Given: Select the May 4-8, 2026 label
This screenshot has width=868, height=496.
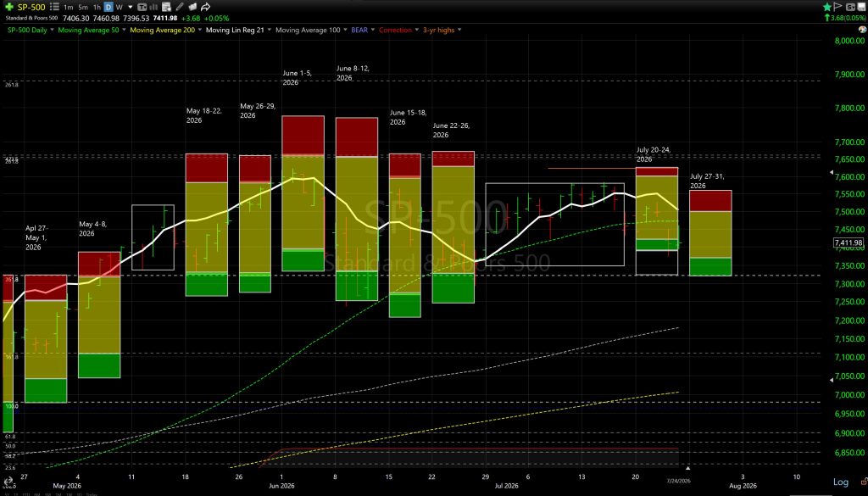Looking at the screenshot, I should (93, 229).
